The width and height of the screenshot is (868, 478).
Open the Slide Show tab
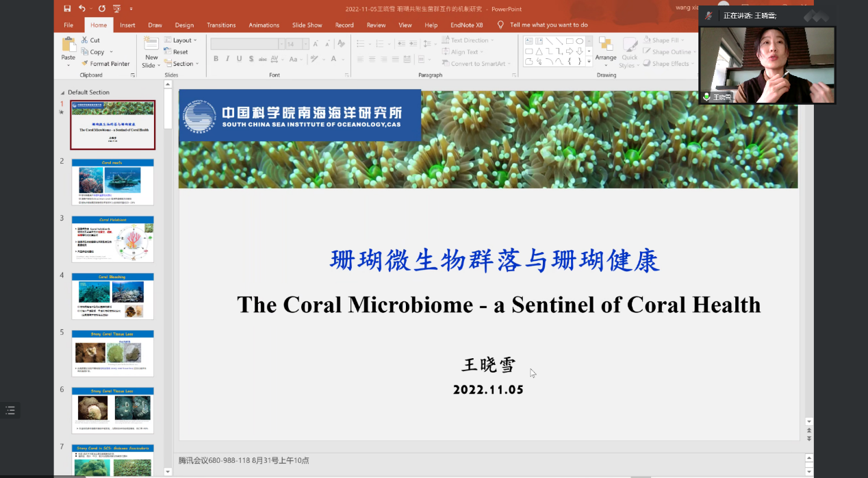pos(307,25)
